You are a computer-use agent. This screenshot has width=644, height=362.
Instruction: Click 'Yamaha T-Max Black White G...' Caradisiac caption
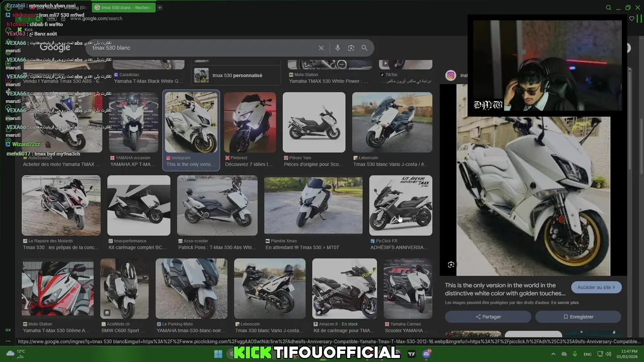coord(148,81)
